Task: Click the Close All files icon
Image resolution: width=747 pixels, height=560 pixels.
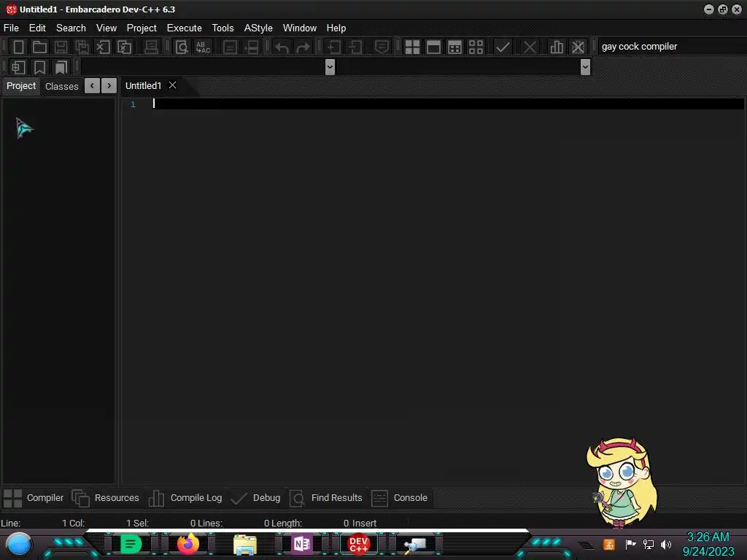Action: click(x=124, y=47)
